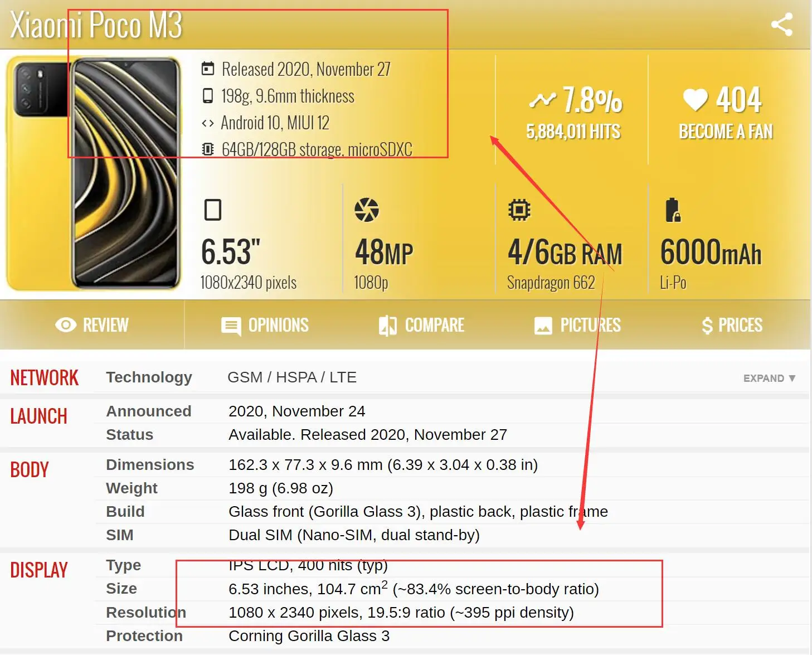Image resolution: width=812 pixels, height=655 pixels.
Task: Open the Opinions tab
Action: 265,325
